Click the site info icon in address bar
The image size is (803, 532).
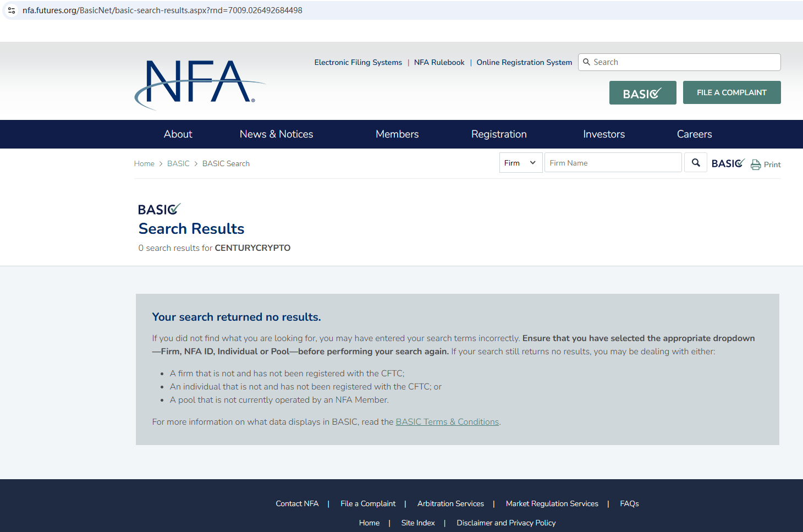point(12,10)
